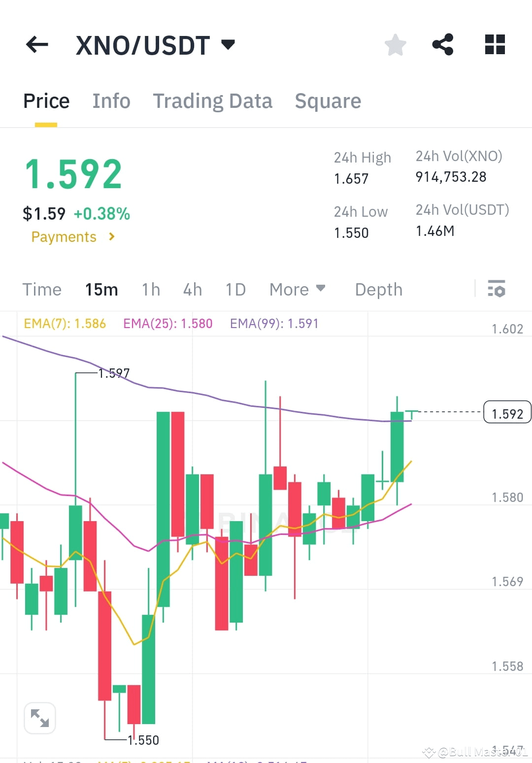Open Payments options via chevron
The image size is (532, 763).
[x=111, y=237]
